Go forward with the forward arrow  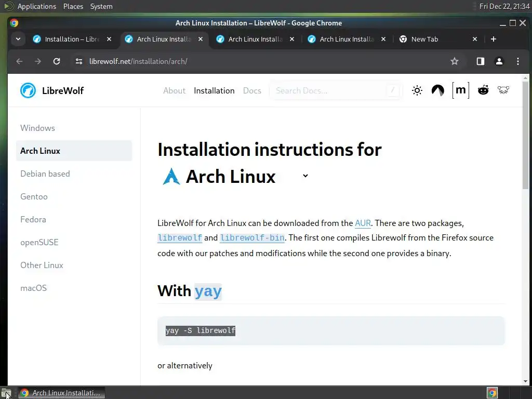click(38, 61)
